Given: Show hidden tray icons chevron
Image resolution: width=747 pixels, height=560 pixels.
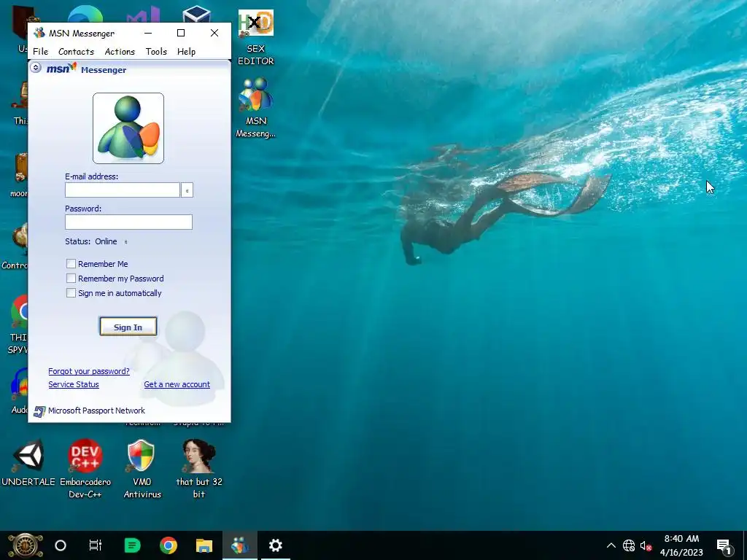Looking at the screenshot, I should click(611, 545).
